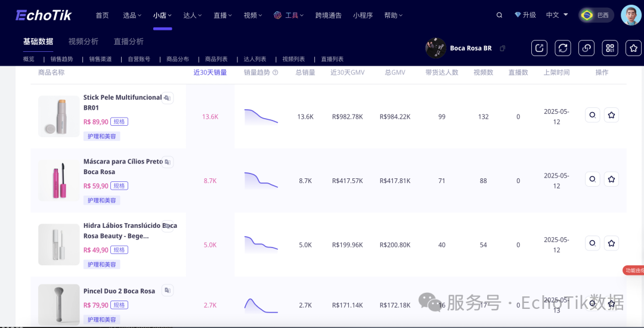Screen dimensions: 644x328
Task: Click 规格 tag on Stick Pele Multifuncional
Action: pos(119,122)
